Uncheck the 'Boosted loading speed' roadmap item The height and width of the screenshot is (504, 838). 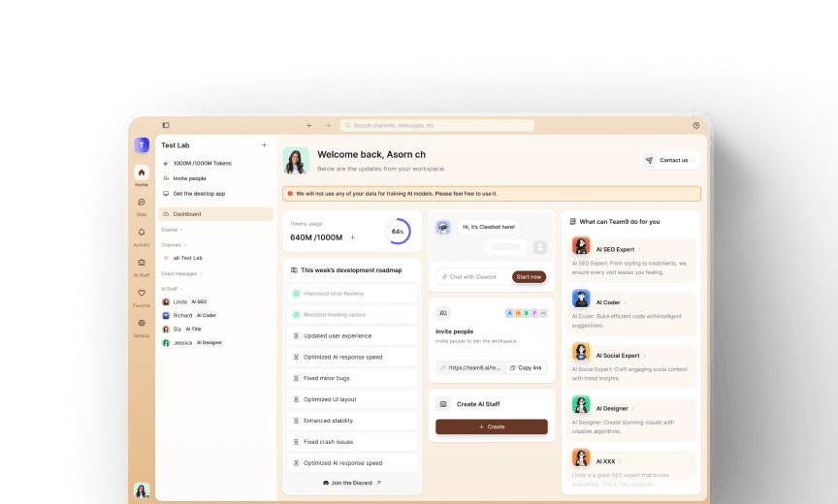(x=296, y=314)
